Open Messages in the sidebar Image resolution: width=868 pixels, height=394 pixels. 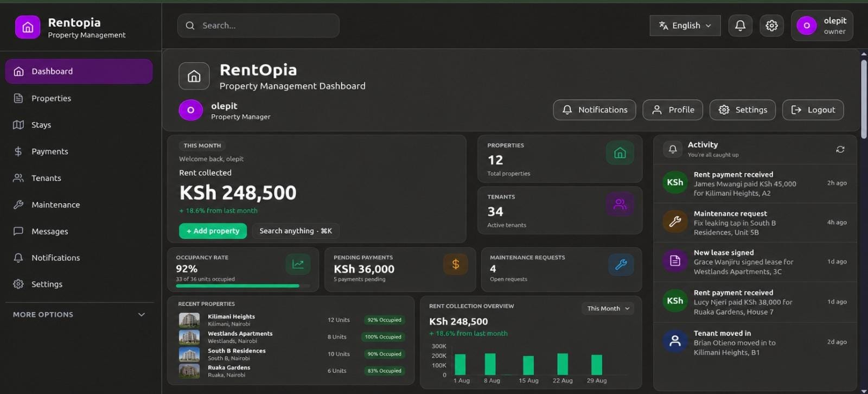79,231
